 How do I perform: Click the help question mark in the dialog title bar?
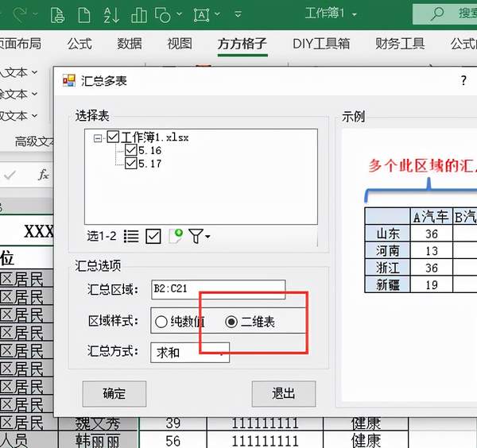463,80
